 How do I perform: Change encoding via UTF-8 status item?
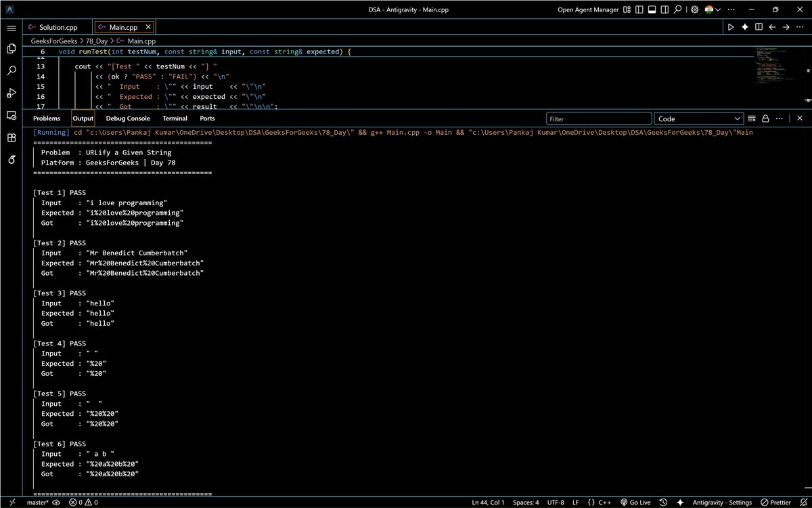[x=554, y=503]
